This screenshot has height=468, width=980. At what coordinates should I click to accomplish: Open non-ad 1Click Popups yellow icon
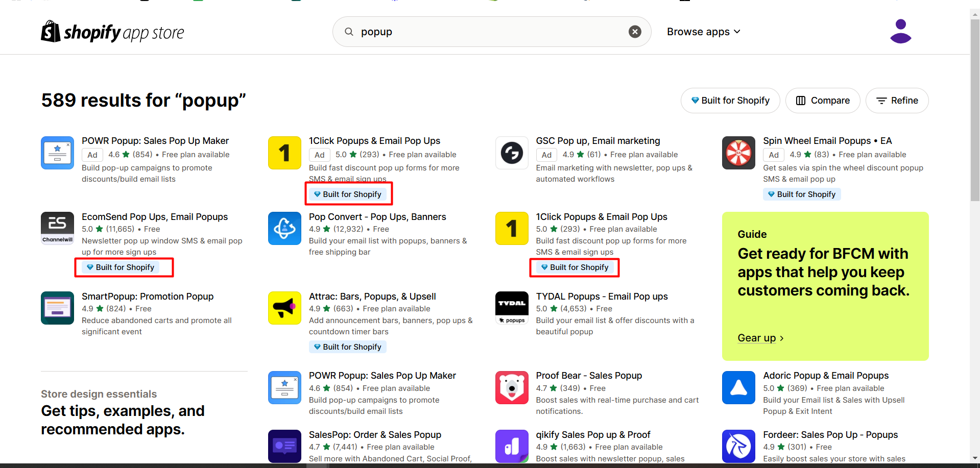[x=512, y=228]
